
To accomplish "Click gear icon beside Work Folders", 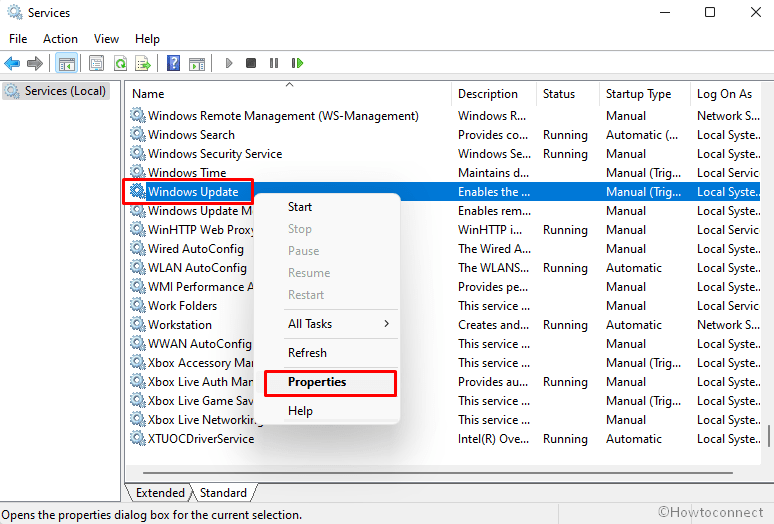I will pyautogui.click(x=138, y=305).
